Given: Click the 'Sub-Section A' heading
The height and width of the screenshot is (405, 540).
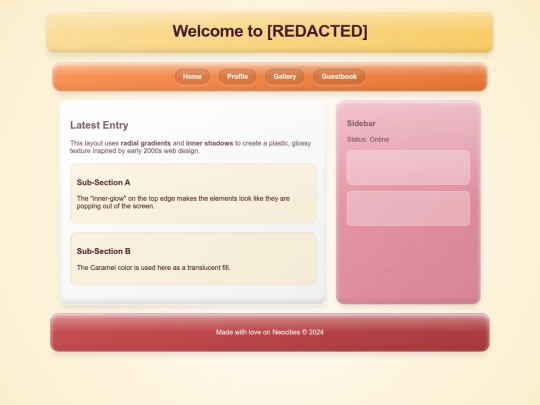Looking at the screenshot, I should click(x=103, y=183).
